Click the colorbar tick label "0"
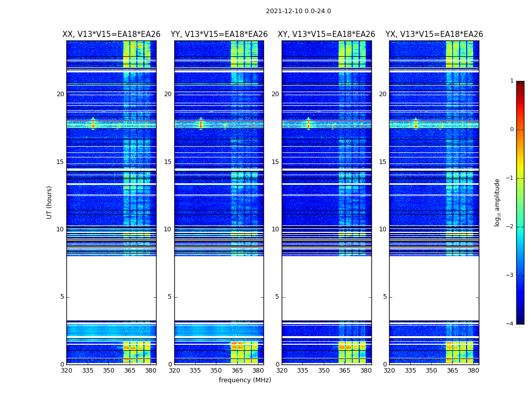The width and height of the screenshot is (532, 405). (511, 130)
